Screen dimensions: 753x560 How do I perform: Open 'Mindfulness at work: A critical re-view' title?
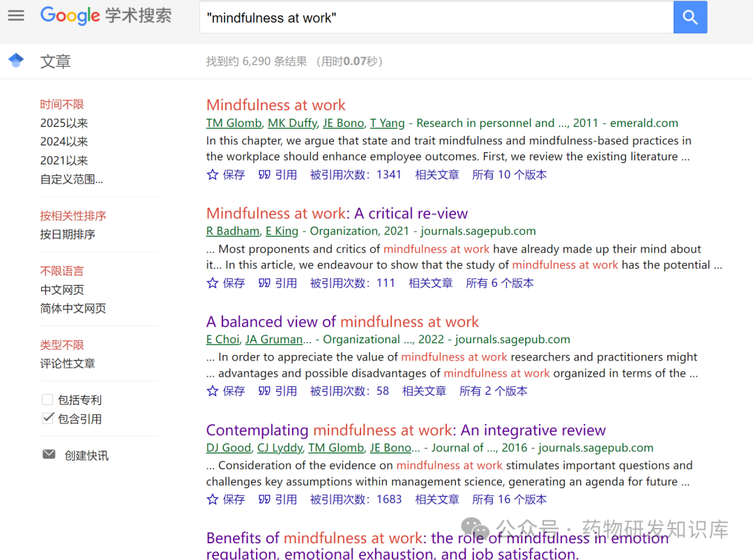click(337, 213)
